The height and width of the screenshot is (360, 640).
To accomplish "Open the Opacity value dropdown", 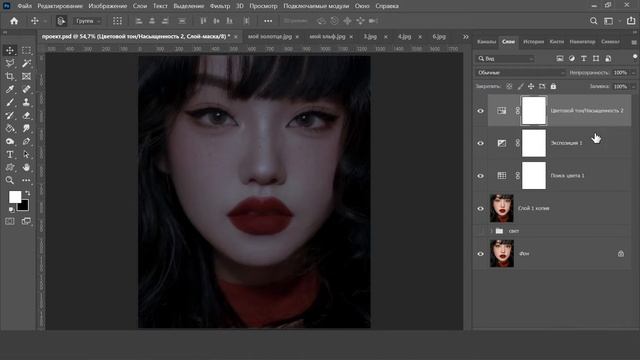I will pos(633,73).
